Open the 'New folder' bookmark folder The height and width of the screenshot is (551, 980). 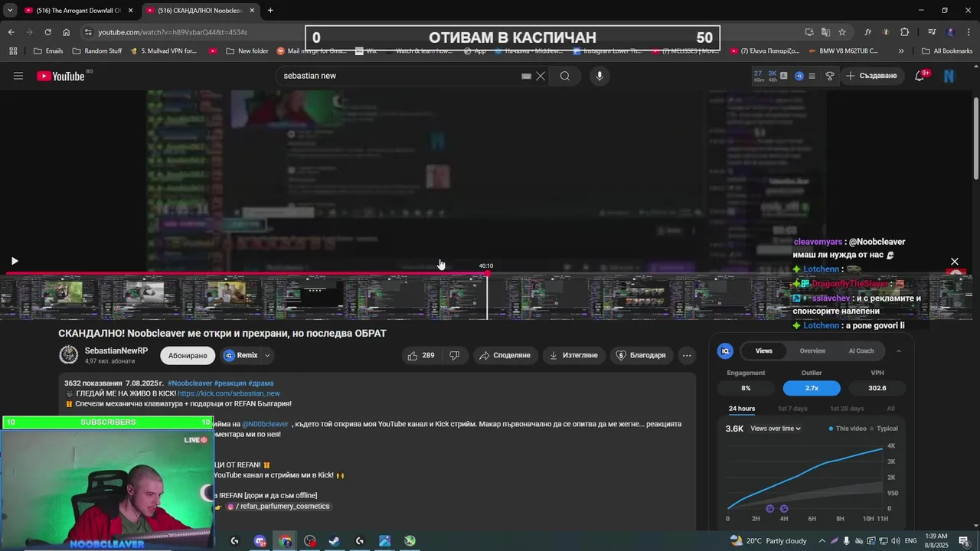pos(247,51)
